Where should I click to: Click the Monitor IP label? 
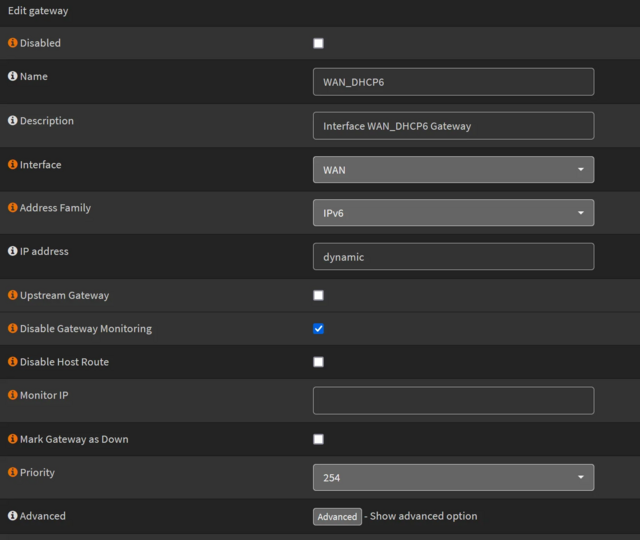pos(44,395)
